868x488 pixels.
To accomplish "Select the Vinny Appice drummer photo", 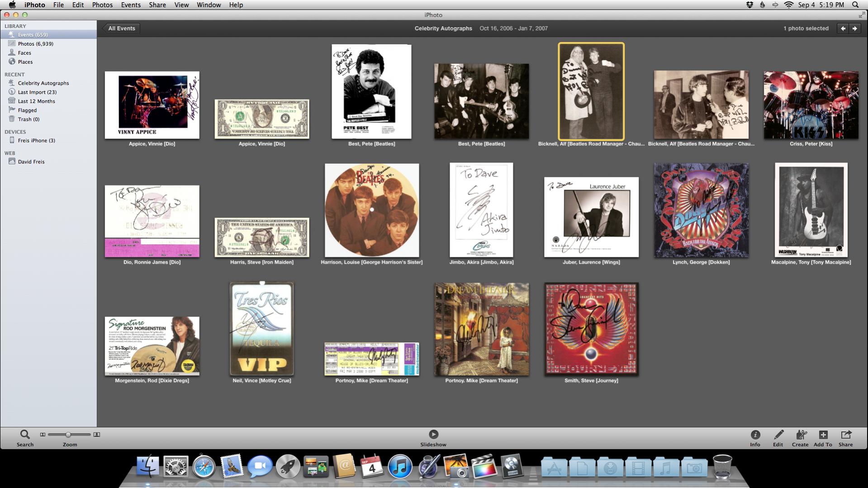I will pyautogui.click(x=152, y=105).
